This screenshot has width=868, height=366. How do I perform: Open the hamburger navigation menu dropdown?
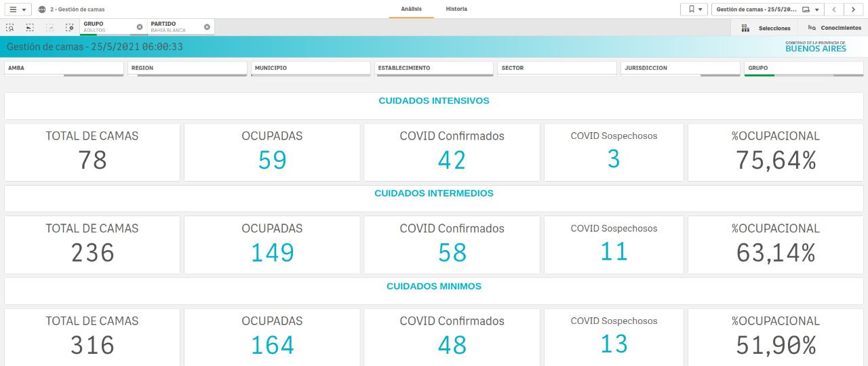coord(17,9)
